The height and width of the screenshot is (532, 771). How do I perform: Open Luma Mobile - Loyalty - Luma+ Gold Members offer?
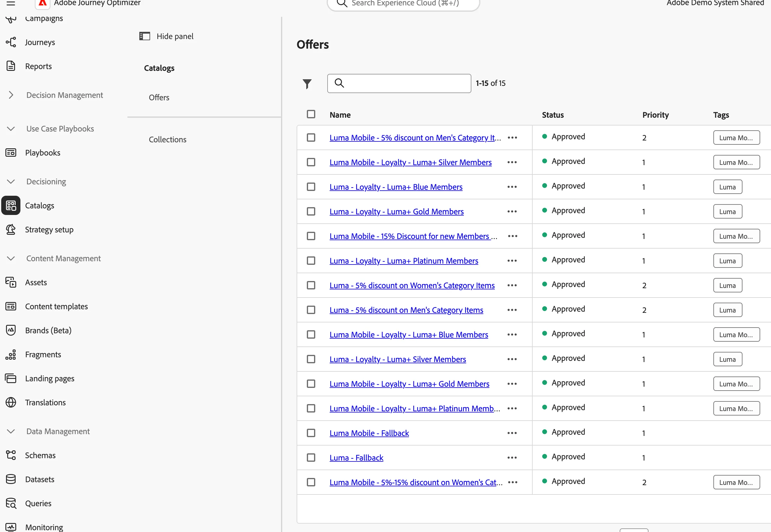409,384
